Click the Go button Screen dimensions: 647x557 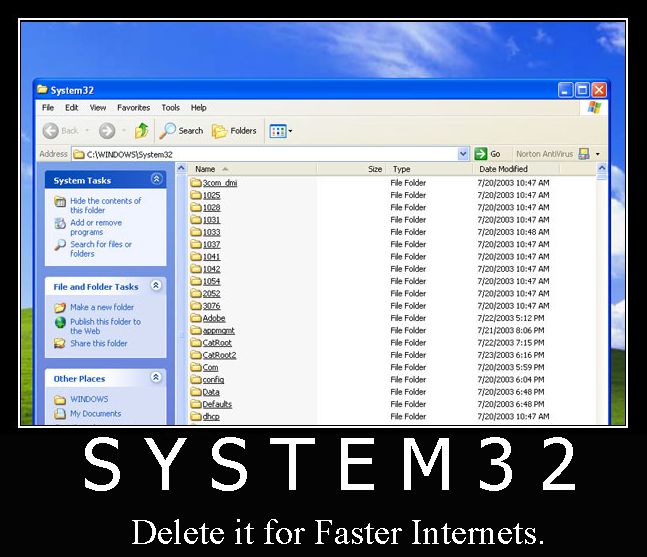click(487, 154)
